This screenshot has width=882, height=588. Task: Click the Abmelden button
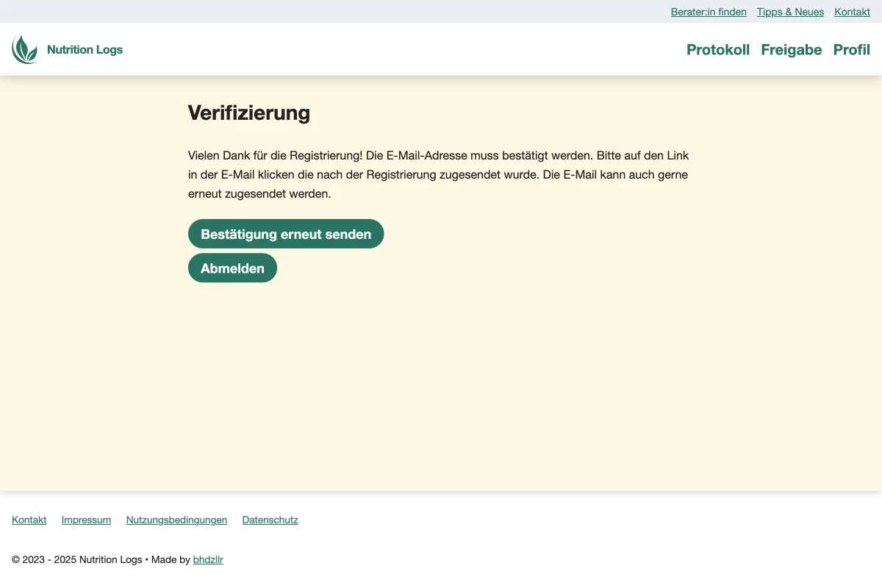[x=232, y=268]
